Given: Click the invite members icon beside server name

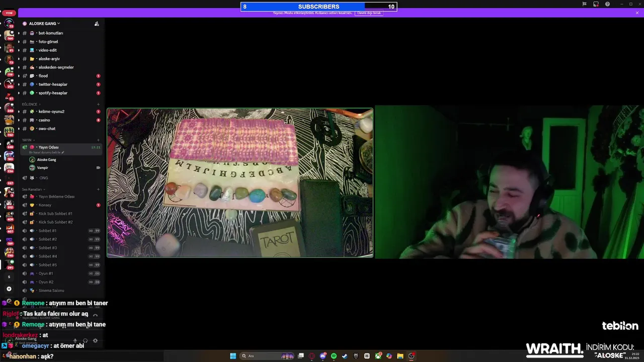Looking at the screenshot, I should coord(97,24).
